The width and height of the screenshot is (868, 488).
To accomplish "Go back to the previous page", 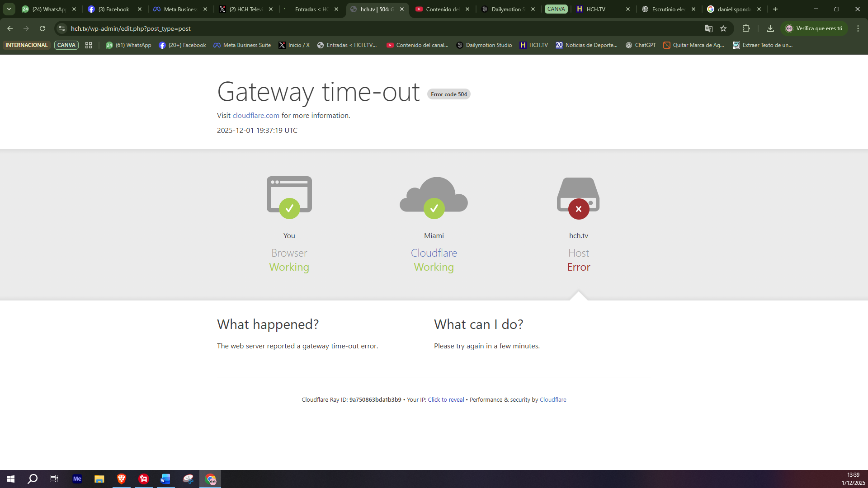I will point(10,28).
